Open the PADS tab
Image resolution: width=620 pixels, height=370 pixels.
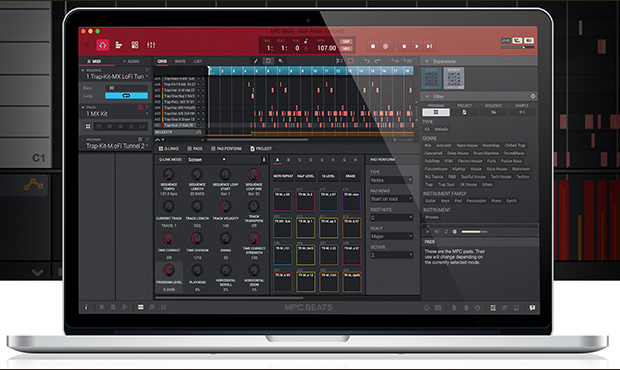pyautogui.click(x=195, y=149)
